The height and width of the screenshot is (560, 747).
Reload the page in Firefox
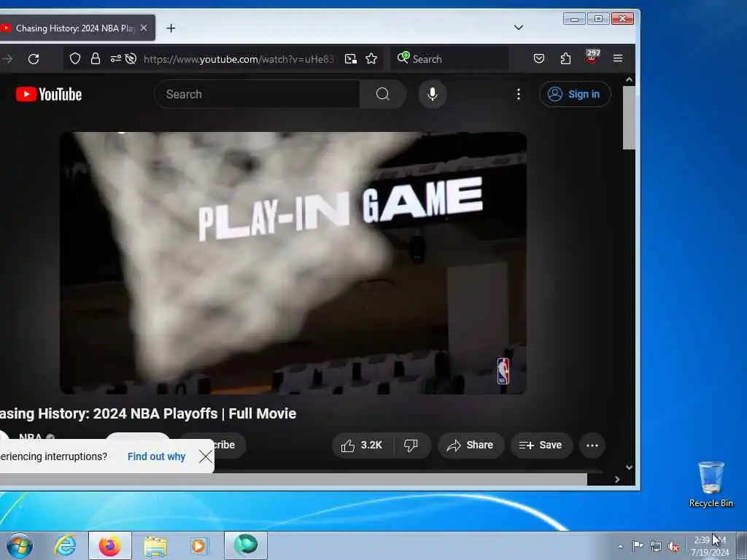(34, 59)
